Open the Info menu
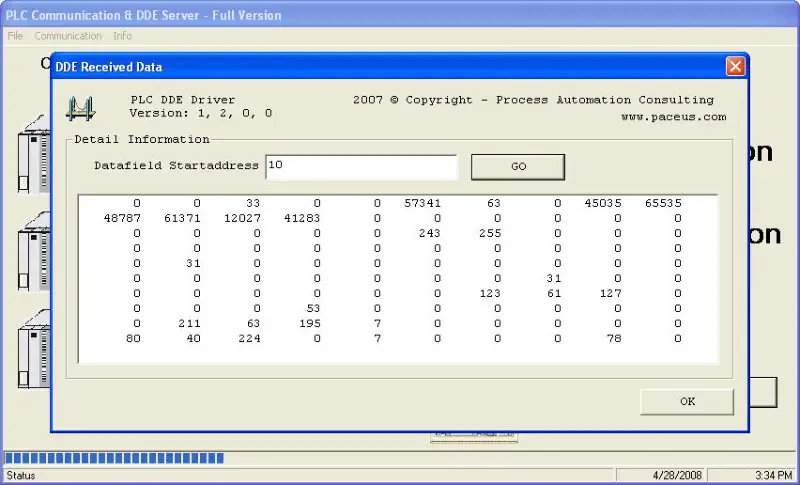Image resolution: width=800 pixels, height=485 pixels. [x=122, y=36]
